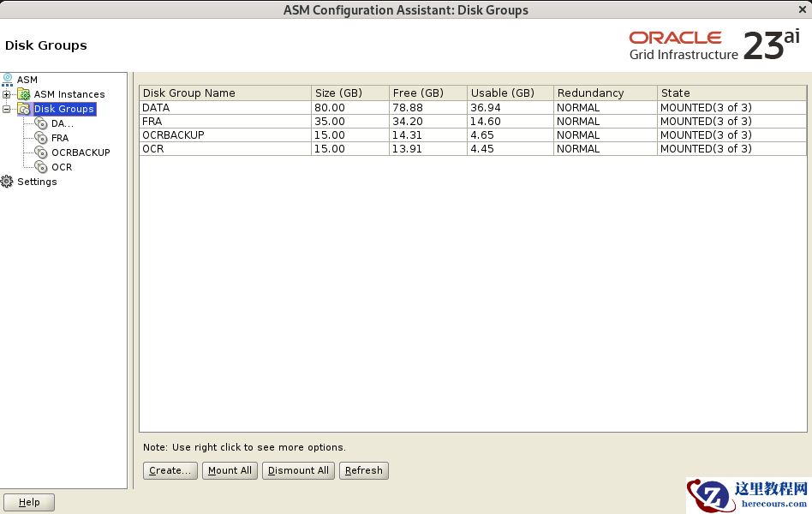This screenshot has height=514, width=812.
Task: Click the MOUNTED(3 of 3) state for OCR
Action: click(731, 149)
